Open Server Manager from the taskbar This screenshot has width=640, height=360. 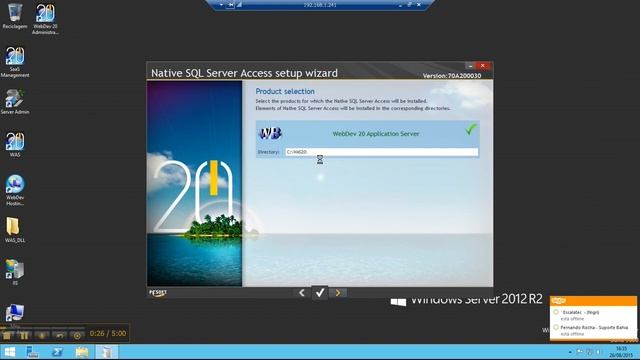pyautogui.click(x=32, y=352)
